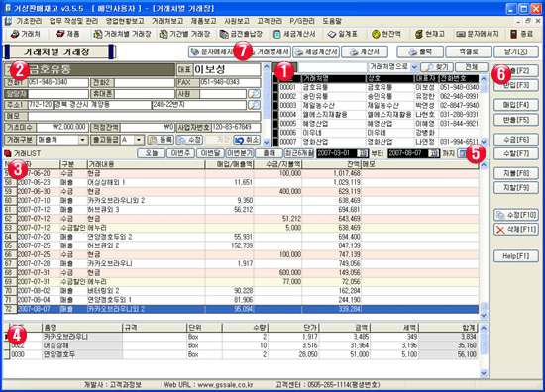Click the 수정[F10] edit button
This screenshot has height=392, width=545.
pyautogui.click(x=516, y=215)
